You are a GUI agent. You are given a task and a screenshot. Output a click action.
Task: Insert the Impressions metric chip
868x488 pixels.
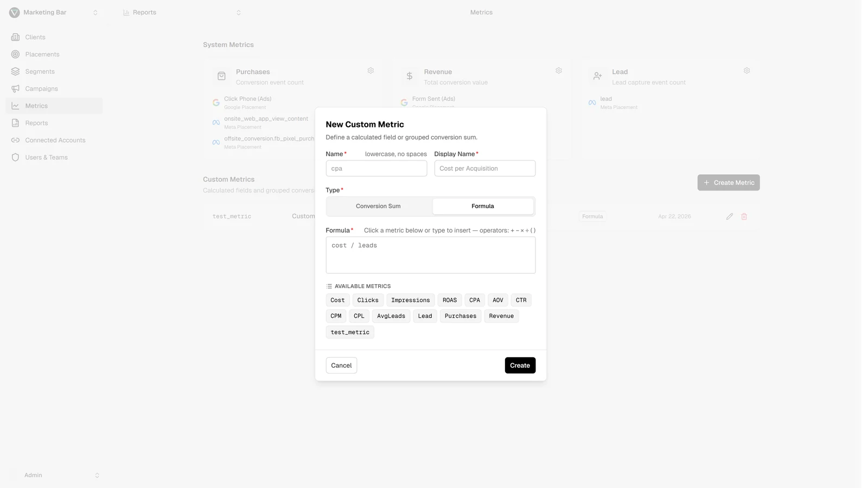pos(411,300)
